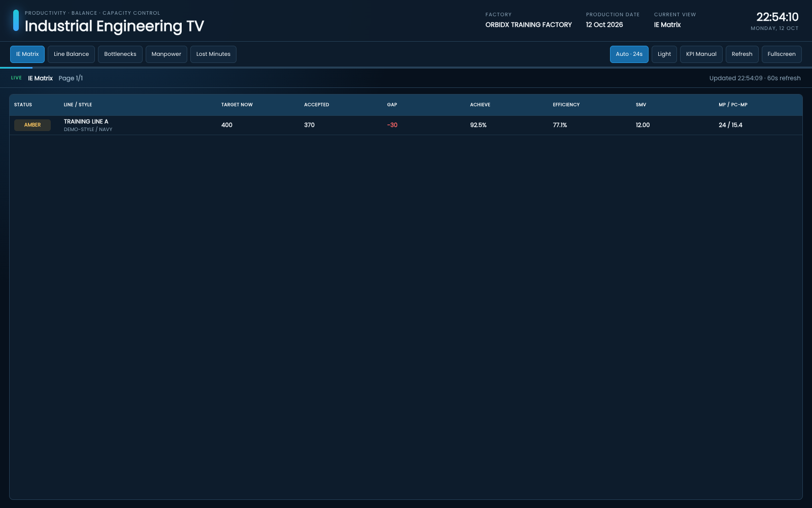Toggle the Auto 24s rotation button

point(629,54)
